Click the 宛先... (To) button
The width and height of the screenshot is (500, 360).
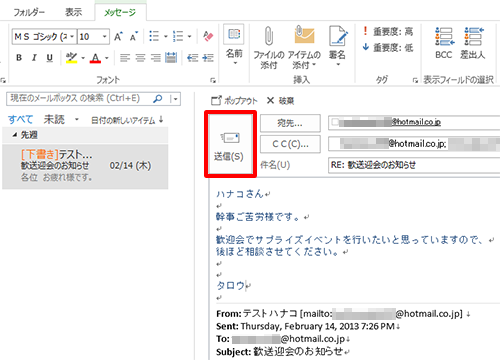coord(290,123)
